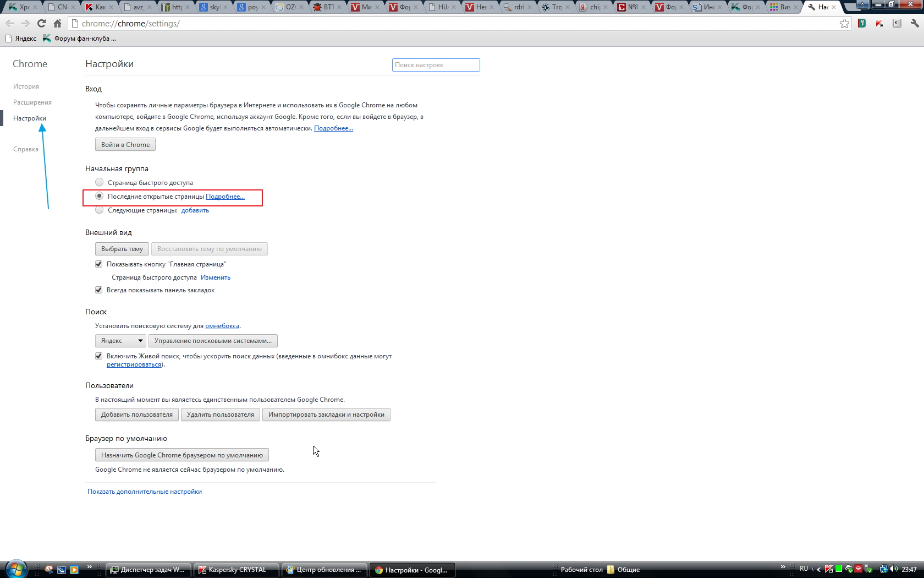
Task: Click the 'добавить' link
Action: (x=195, y=210)
